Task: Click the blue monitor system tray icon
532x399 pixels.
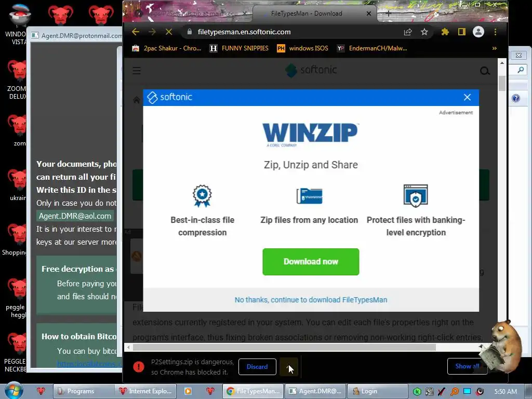Action: click(x=467, y=391)
